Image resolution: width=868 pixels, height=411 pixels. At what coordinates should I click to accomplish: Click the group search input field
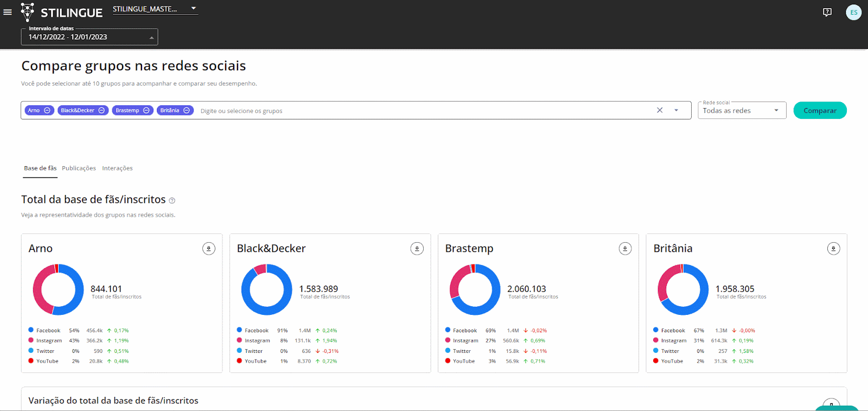(423, 111)
